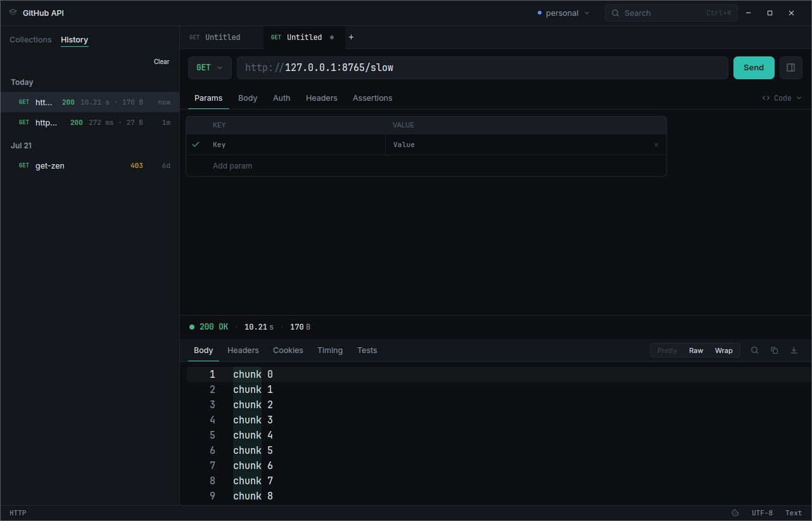Click the GitHub API workspace title

click(x=43, y=13)
